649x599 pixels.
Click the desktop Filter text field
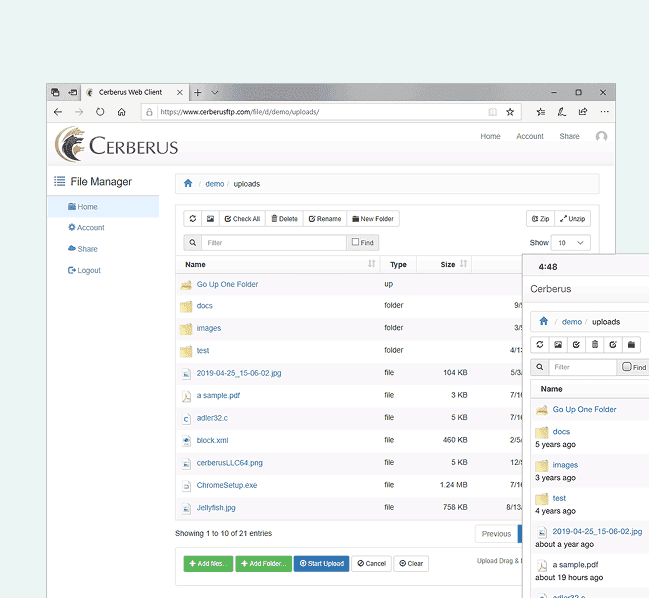pyautogui.click(x=273, y=243)
